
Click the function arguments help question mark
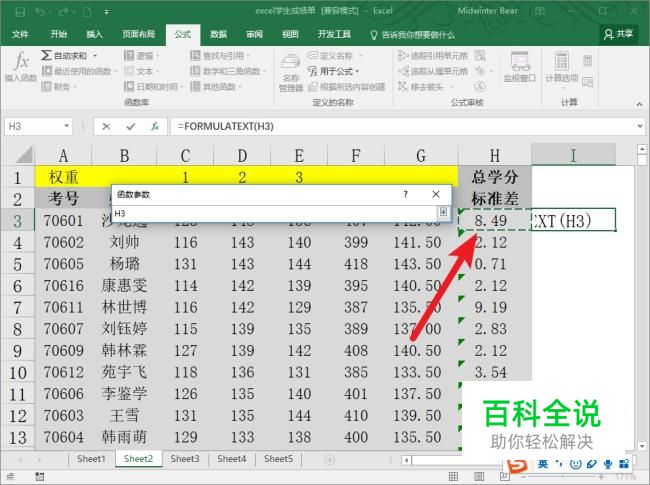405,194
